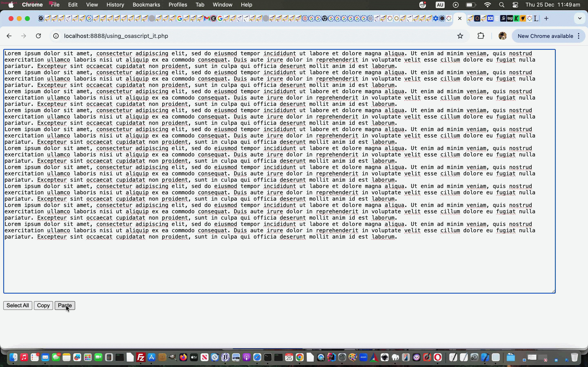Launch FileZilla from the Dock
This screenshot has height=367, width=588.
tap(141, 357)
